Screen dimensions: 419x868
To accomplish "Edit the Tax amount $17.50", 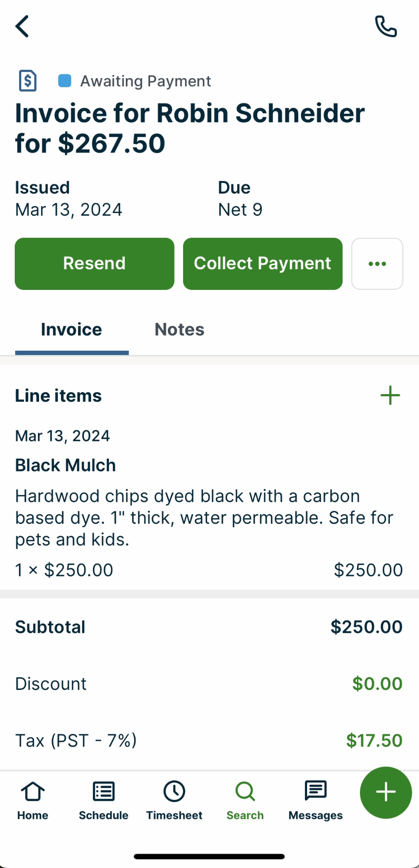I will pos(374,740).
